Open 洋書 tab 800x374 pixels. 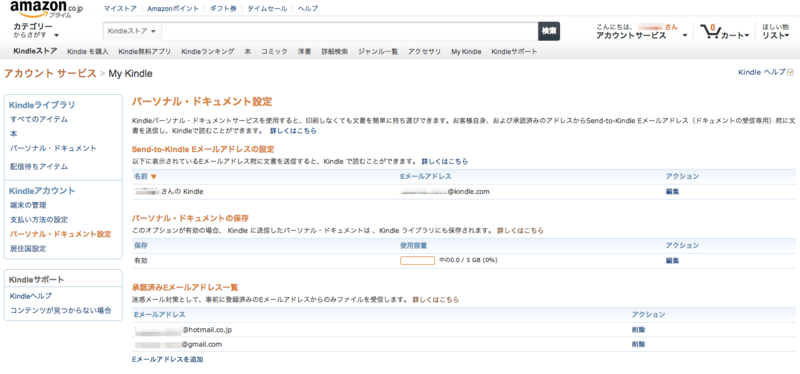click(305, 52)
